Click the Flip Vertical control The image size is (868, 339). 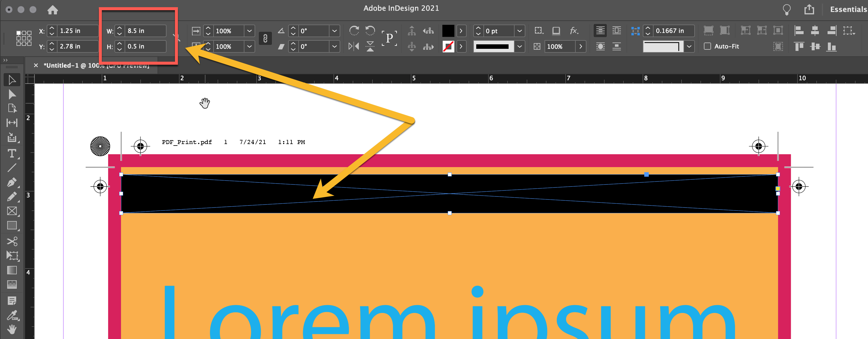pyautogui.click(x=370, y=46)
